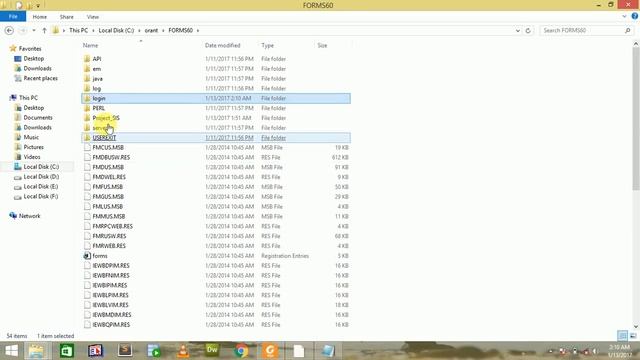The width and height of the screenshot is (640, 360).
Task: Select Local Disk (C:) in sidebar
Action: 41,167
